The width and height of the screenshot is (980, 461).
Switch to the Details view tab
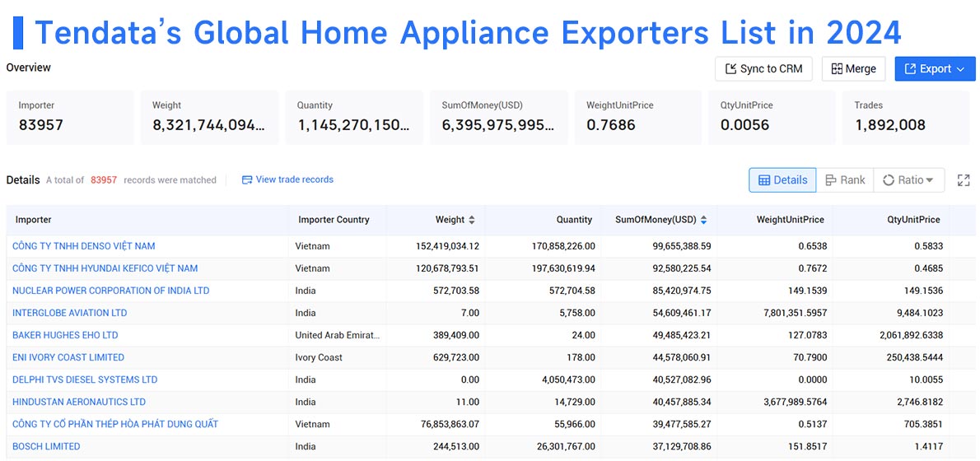point(782,180)
